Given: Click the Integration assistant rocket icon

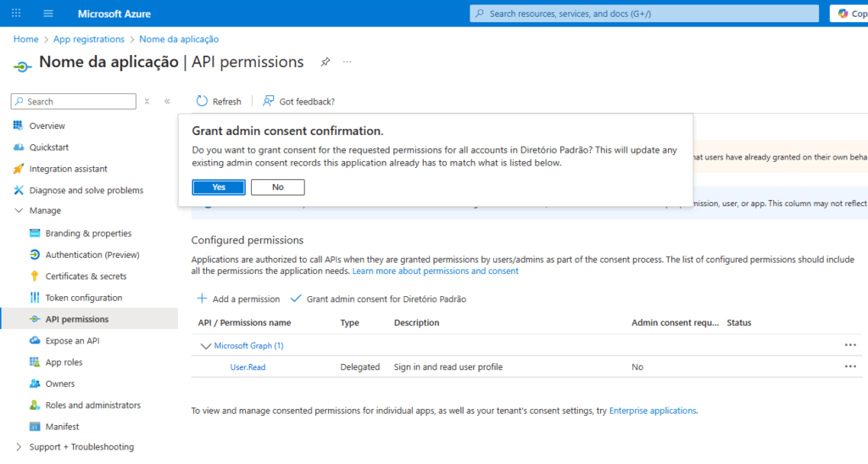Looking at the screenshot, I should [x=19, y=169].
